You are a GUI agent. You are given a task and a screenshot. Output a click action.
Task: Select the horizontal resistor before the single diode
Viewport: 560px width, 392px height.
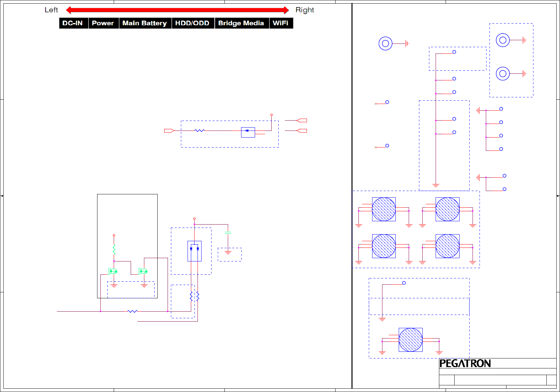tap(200, 131)
